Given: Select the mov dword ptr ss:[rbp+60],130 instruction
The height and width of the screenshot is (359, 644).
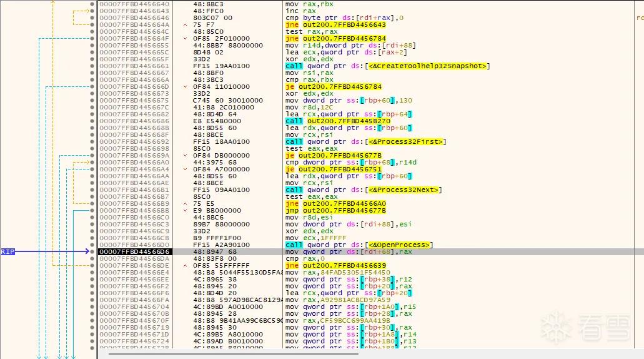Looking at the screenshot, I should coord(349,100).
